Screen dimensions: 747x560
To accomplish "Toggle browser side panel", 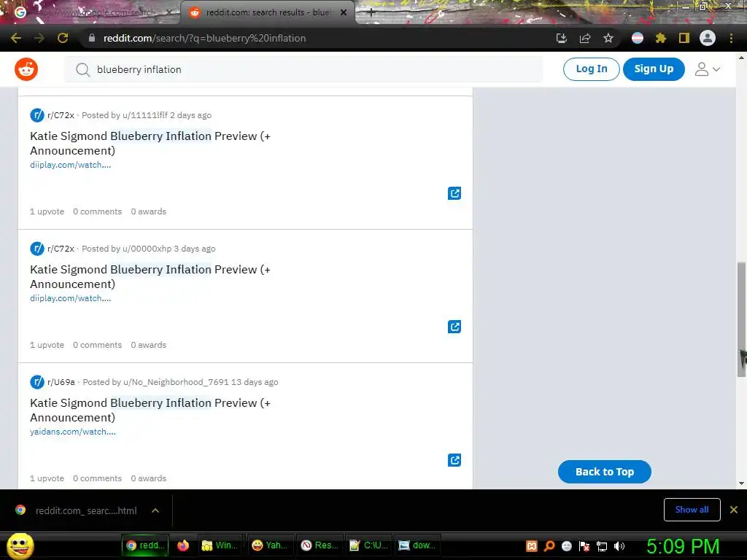I will [684, 38].
